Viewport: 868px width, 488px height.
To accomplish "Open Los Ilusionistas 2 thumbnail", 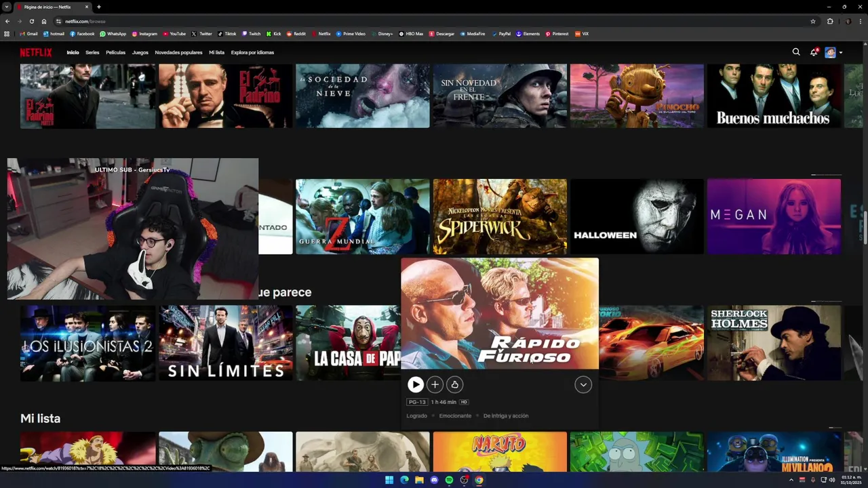I will coord(88,343).
